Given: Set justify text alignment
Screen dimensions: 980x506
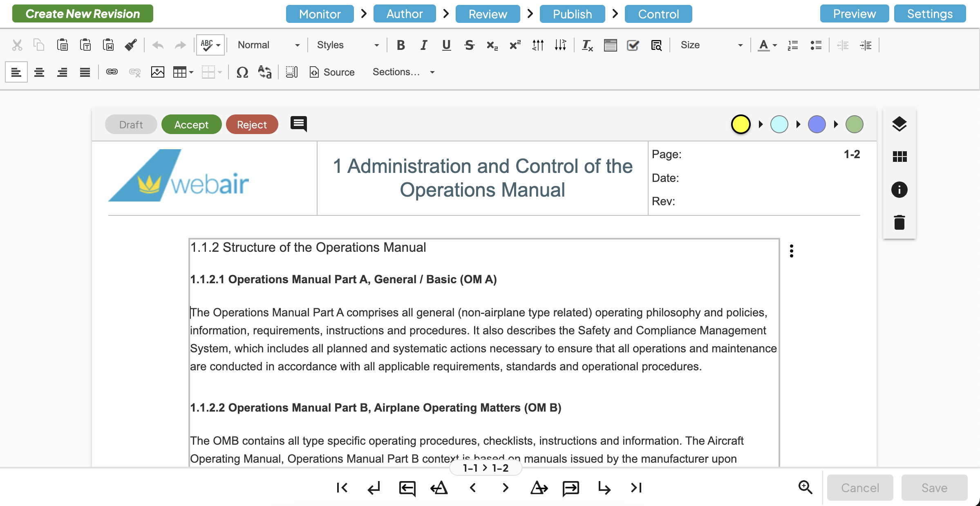Looking at the screenshot, I should pyautogui.click(x=85, y=72).
